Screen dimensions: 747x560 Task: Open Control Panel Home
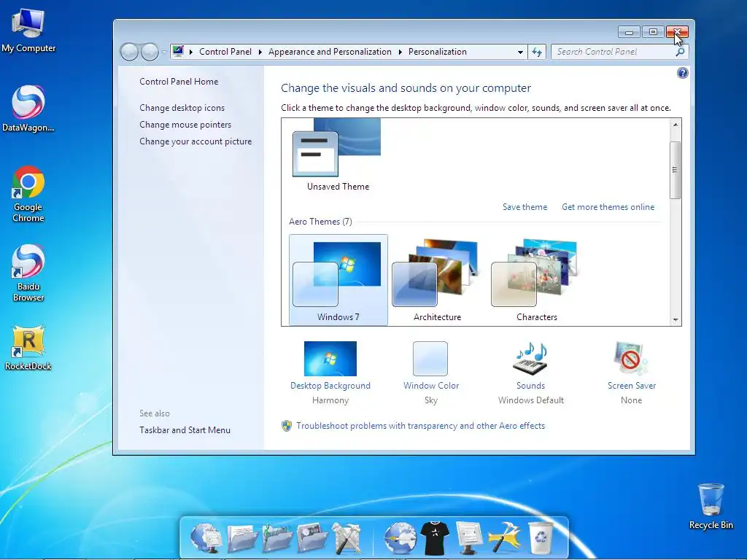coord(179,82)
